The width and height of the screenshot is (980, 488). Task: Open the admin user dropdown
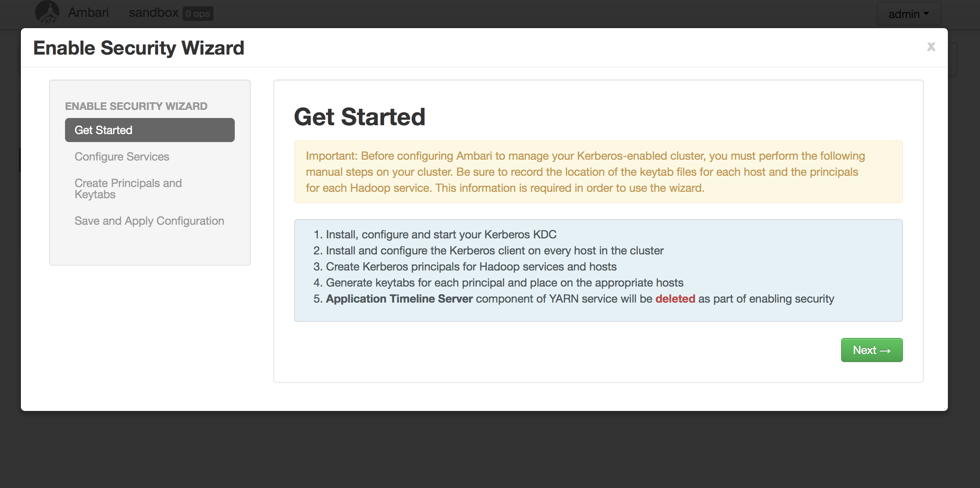(909, 14)
